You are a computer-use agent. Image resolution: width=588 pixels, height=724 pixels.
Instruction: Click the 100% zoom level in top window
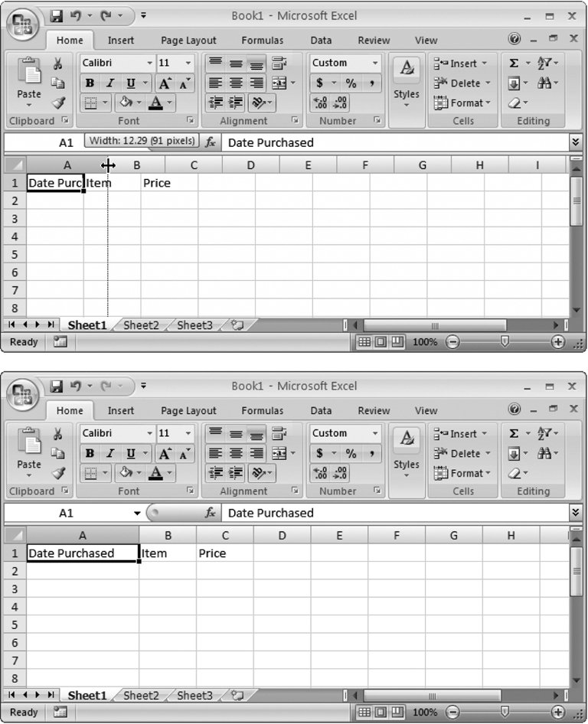point(424,341)
